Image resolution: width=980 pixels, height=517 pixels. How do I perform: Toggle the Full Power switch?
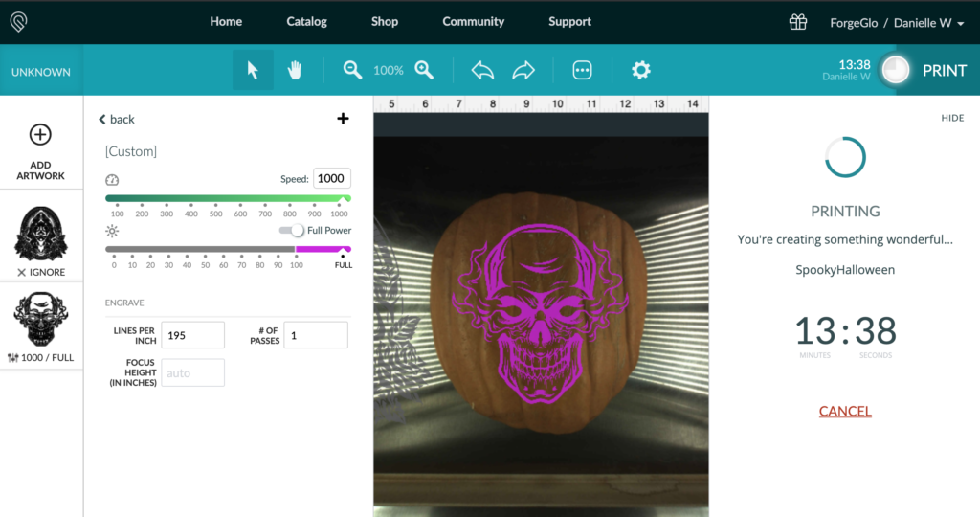(x=292, y=230)
